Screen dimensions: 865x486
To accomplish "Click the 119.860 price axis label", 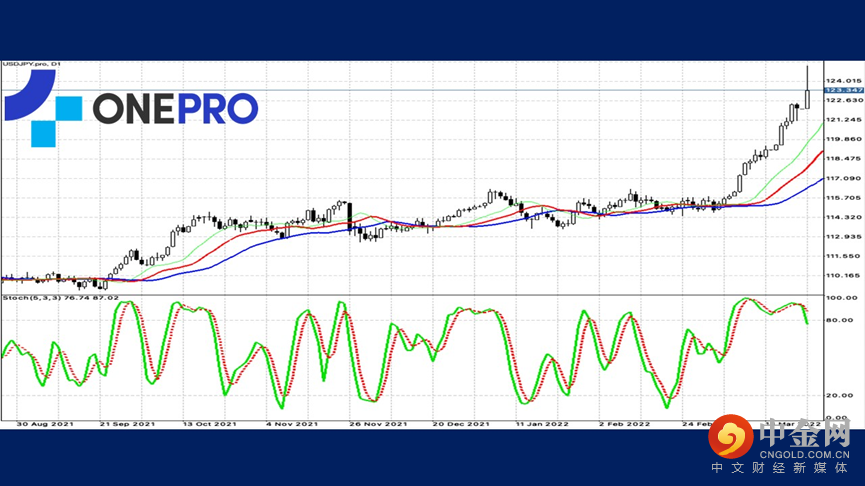I will tap(843, 139).
